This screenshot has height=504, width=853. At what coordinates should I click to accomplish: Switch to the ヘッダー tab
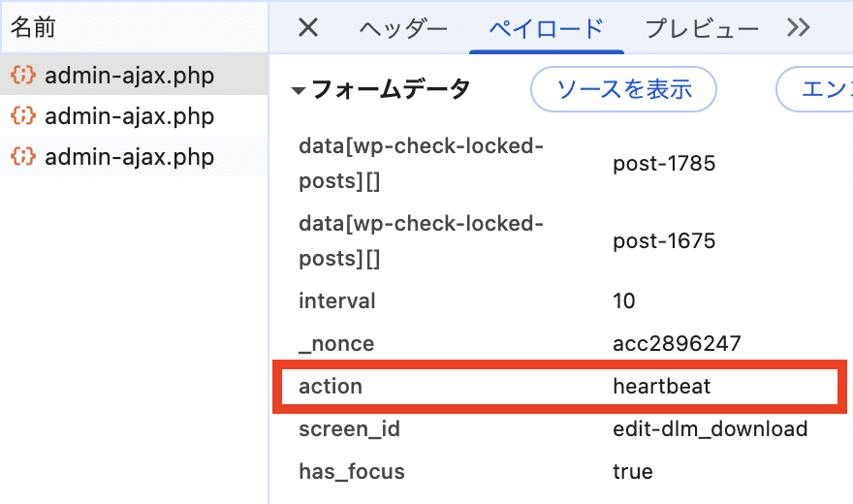[x=403, y=29]
